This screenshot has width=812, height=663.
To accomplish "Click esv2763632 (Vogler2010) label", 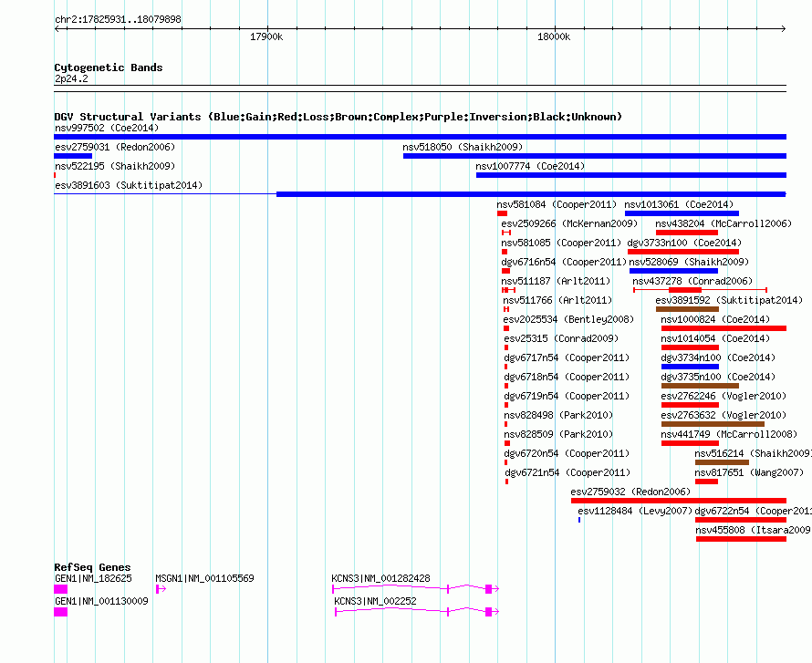I will point(724,415).
